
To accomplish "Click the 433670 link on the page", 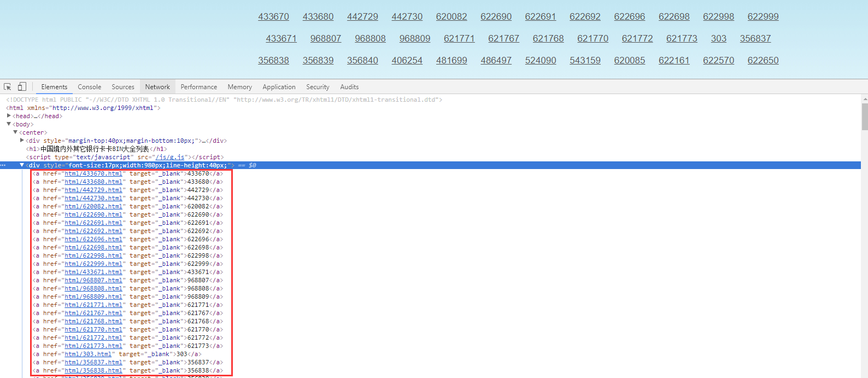I will (274, 17).
